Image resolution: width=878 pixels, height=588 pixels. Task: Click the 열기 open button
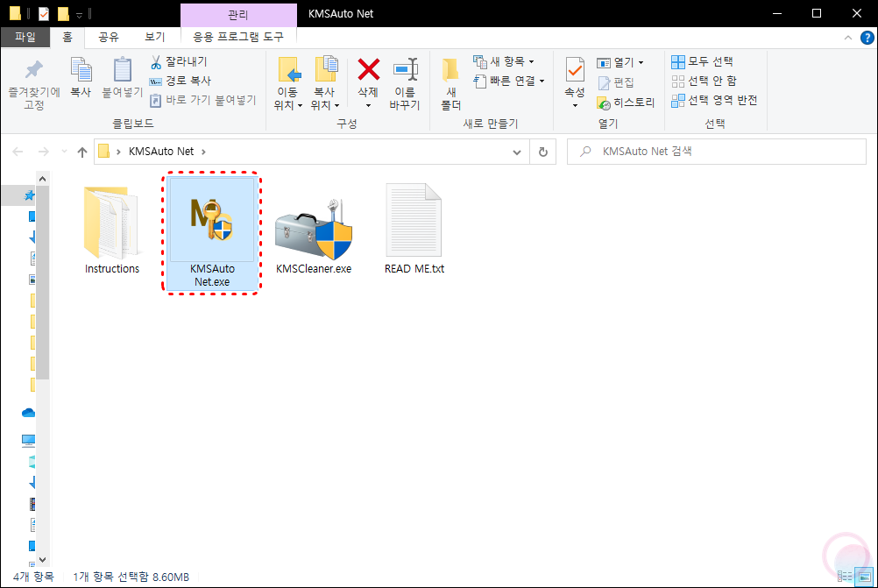[x=615, y=63]
